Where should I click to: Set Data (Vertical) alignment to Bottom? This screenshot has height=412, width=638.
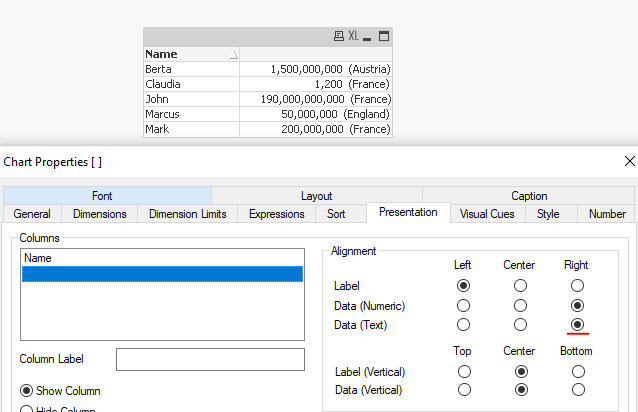576,390
